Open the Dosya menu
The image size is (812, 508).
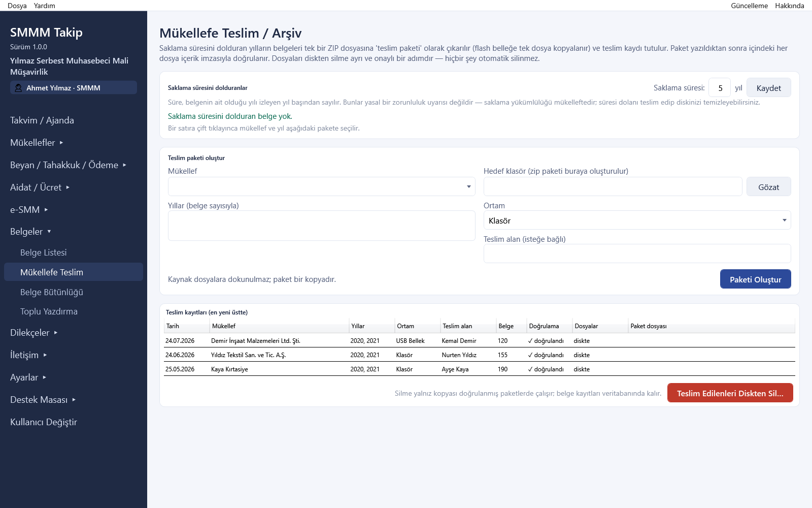point(17,6)
